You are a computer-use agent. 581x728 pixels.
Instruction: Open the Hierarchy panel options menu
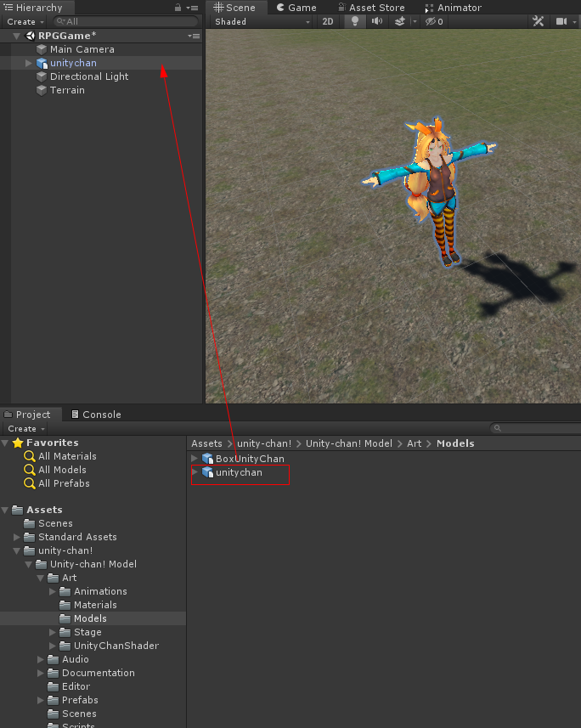(192, 8)
